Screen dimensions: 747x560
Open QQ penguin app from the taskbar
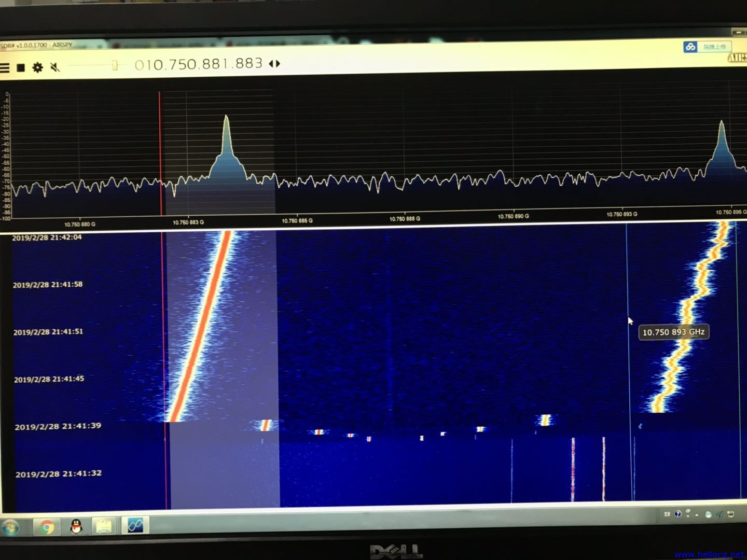click(76, 527)
